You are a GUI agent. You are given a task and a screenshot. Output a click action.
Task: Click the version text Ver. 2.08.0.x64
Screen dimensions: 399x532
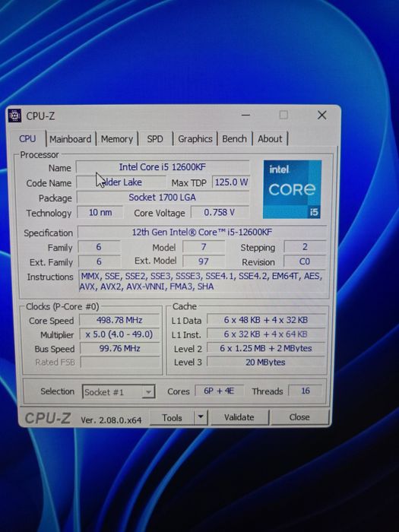(x=111, y=420)
